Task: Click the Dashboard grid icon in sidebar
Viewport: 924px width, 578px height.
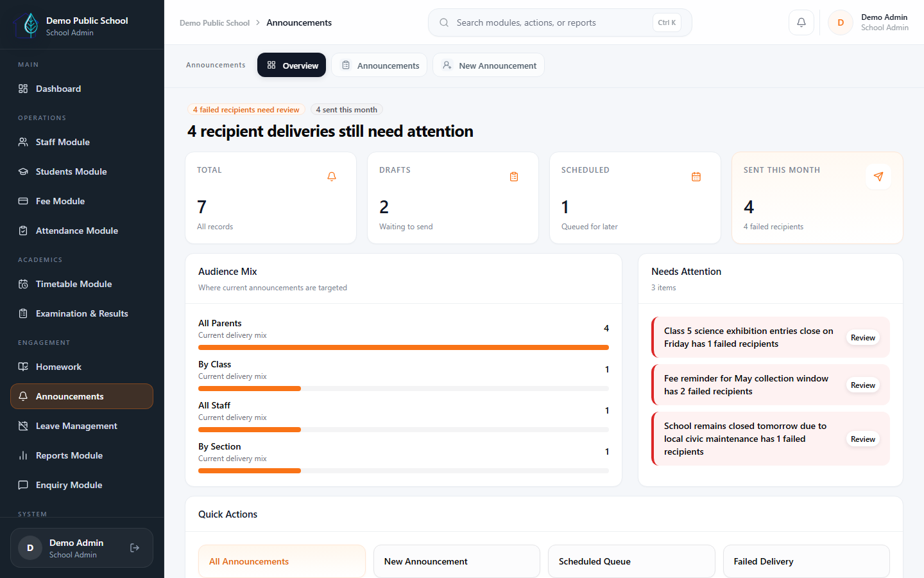Action: [23, 89]
